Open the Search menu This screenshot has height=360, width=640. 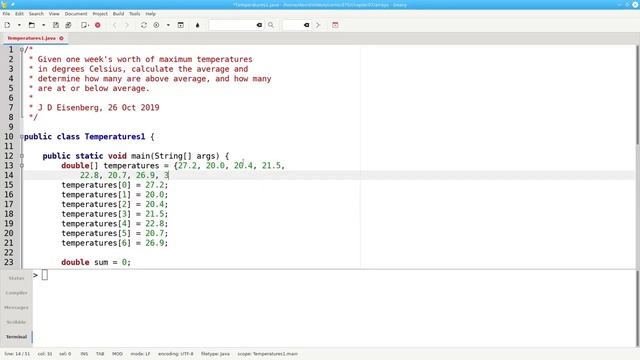point(36,13)
